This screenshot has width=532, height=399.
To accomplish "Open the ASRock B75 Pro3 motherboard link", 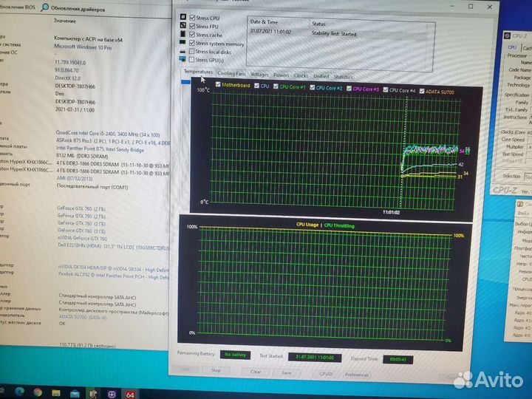I will (113, 141).
